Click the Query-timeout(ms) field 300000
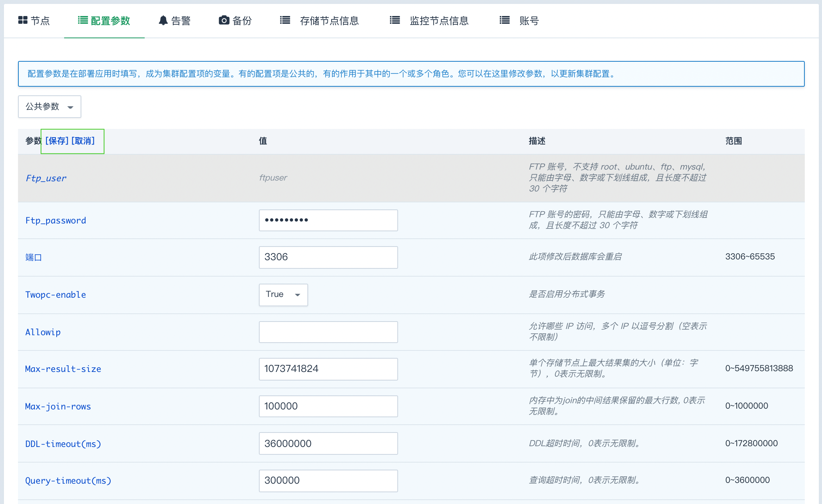This screenshot has width=822, height=504. pyautogui.click(x=328, y=481)
